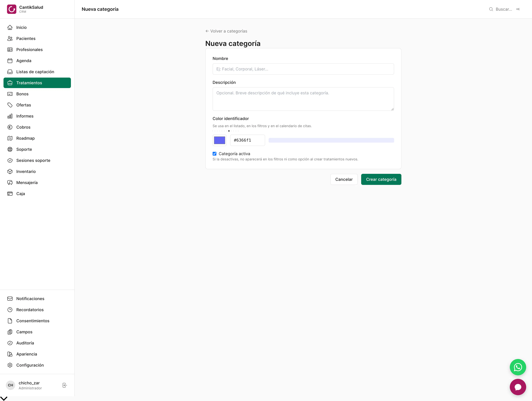Click the Mensajería chat bubbles icon

coord(10,182)
